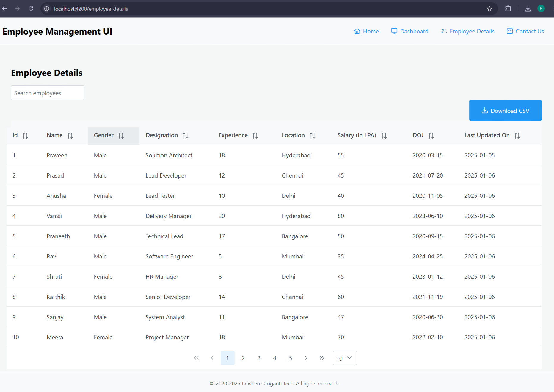Open the browser profile avatar

(x=541, y=9)
